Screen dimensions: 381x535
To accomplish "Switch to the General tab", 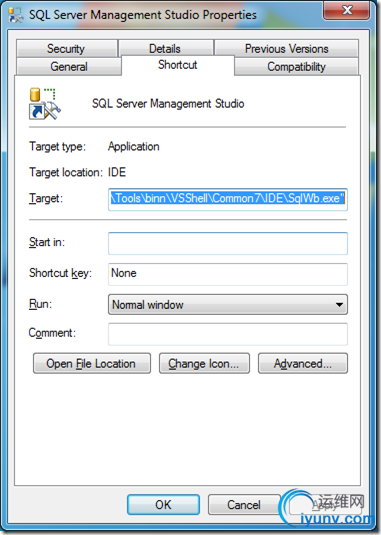I will pos(69,67).
